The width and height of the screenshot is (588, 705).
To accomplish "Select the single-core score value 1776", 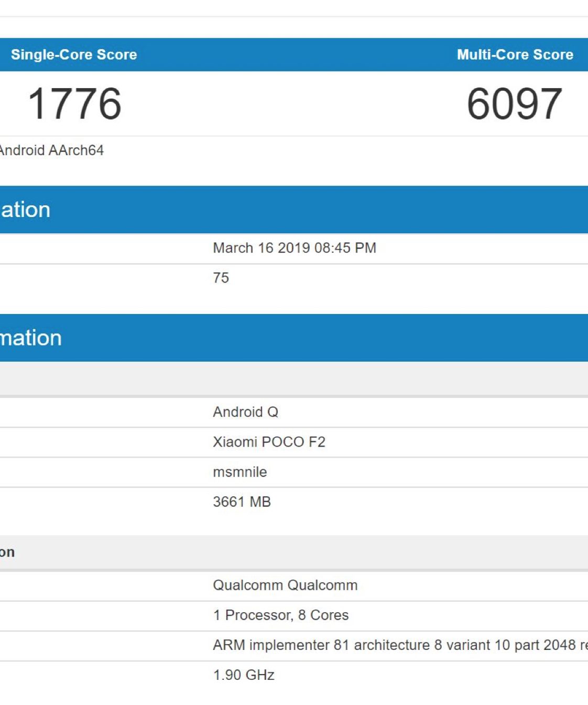I will click(74, 104).
